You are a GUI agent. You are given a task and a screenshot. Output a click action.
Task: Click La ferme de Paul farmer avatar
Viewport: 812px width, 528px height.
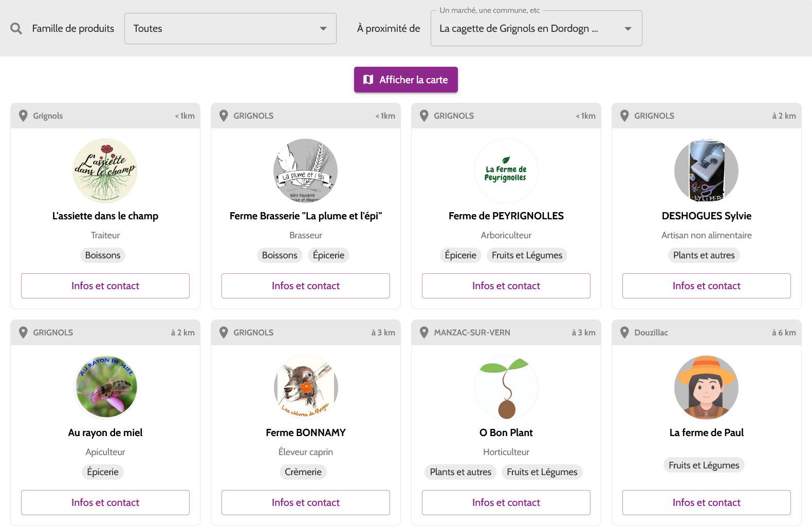707,387
